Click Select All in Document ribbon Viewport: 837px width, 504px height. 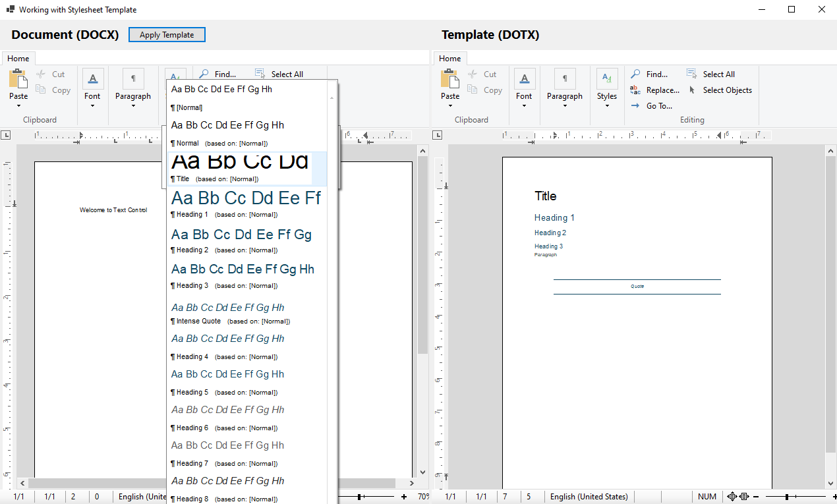click(x=279, y=74)
